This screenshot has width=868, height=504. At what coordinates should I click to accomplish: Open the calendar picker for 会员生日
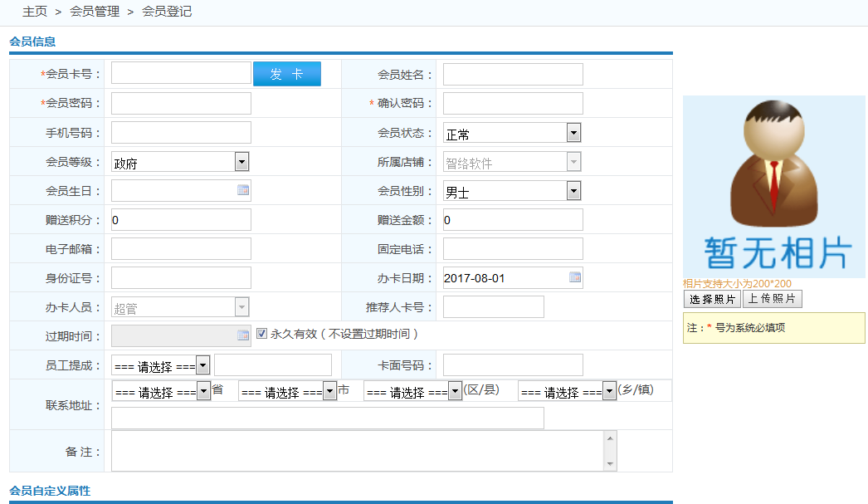pyautogui.click(x=242, y=190)
